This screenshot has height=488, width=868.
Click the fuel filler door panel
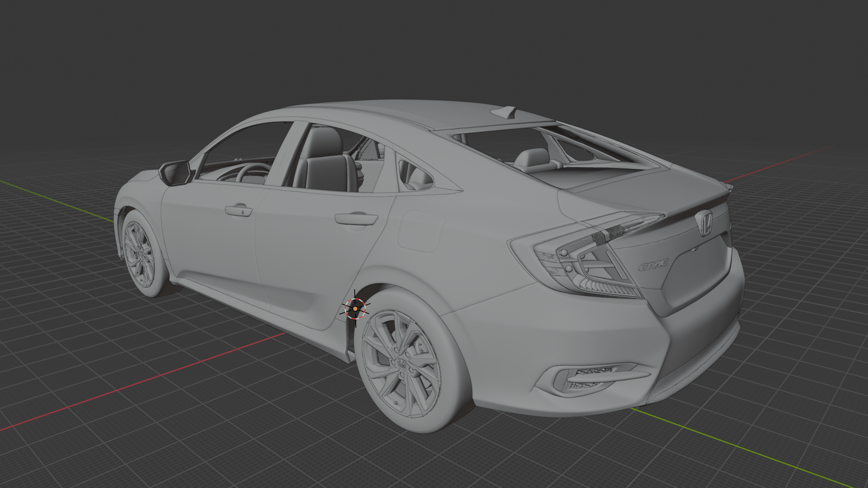420,230
